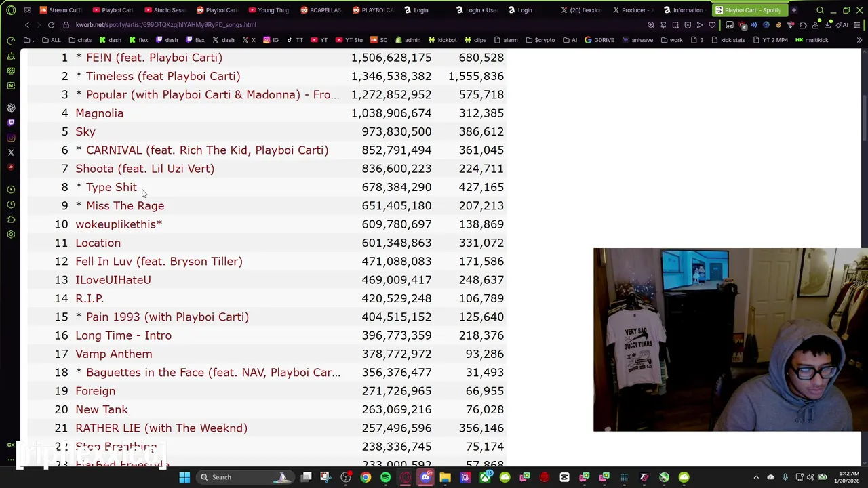This screenshot has width=868, height=488.
Task: Click the bookmark heart icon in address bar
Action: (712, 25)
